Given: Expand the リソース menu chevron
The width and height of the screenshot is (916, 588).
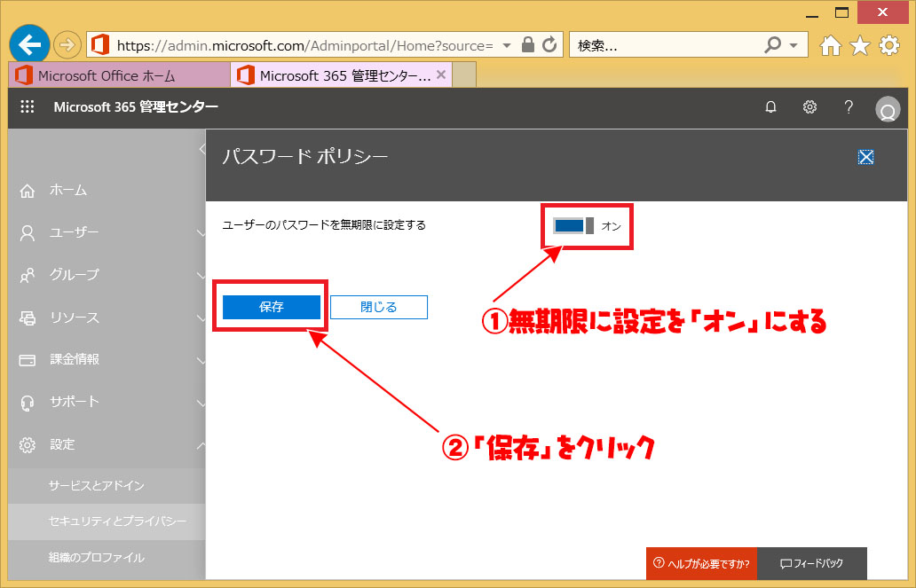Looking at the screenshot, I should pyautogui.click(x=201, y=318).
